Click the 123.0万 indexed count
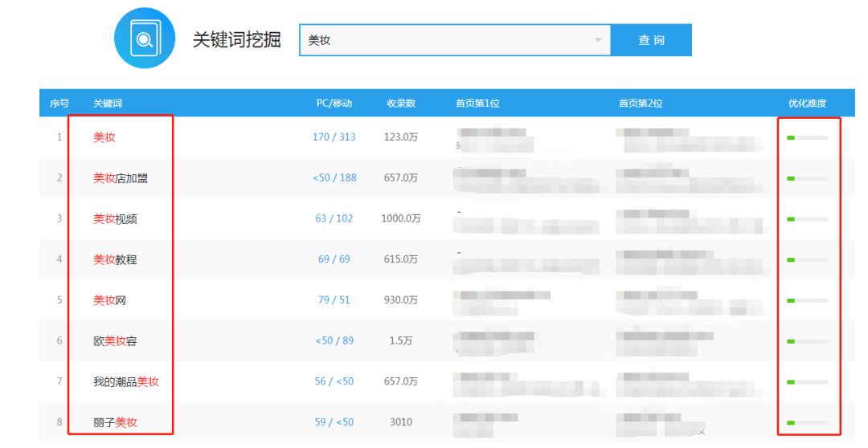The image size is (868, 448). tap(401, 137)
